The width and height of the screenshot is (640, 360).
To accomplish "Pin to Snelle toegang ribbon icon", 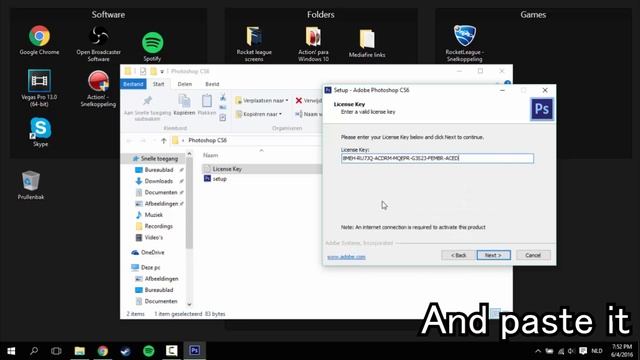I will coord(147,108).
